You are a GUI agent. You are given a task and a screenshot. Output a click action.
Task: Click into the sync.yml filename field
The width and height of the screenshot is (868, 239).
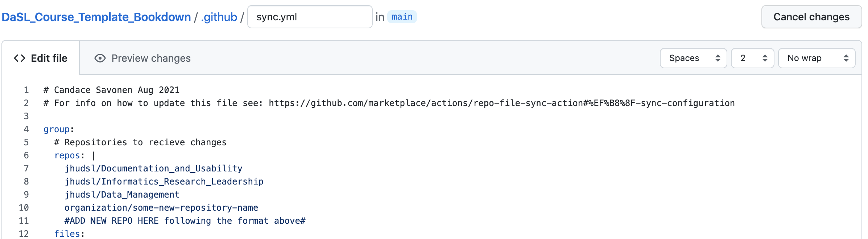pyautogui.click(x=310, y=17)
